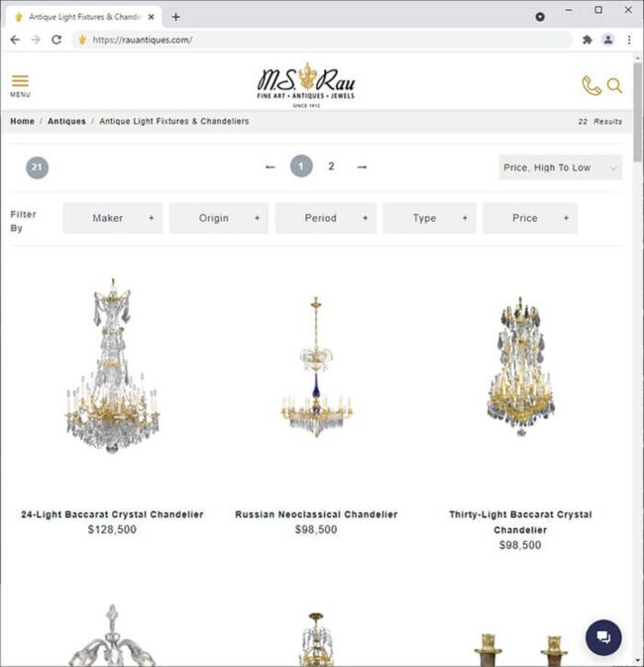The image size is (644, 667).
Task: Click the phone contact icon
Action: coord(591,85)
